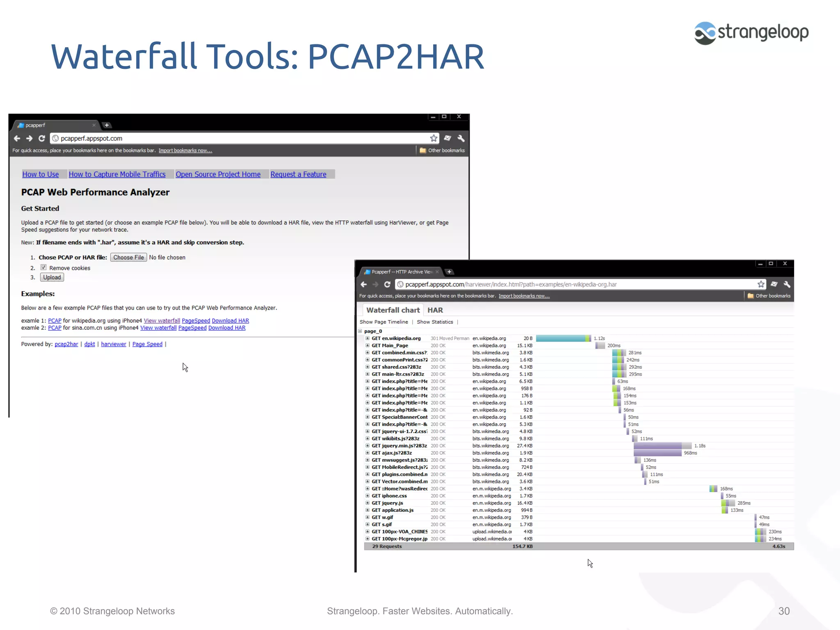The height and width of the screenshot is (630, 840).
Task: Open the How to Use link
Action: pos(41,174)
